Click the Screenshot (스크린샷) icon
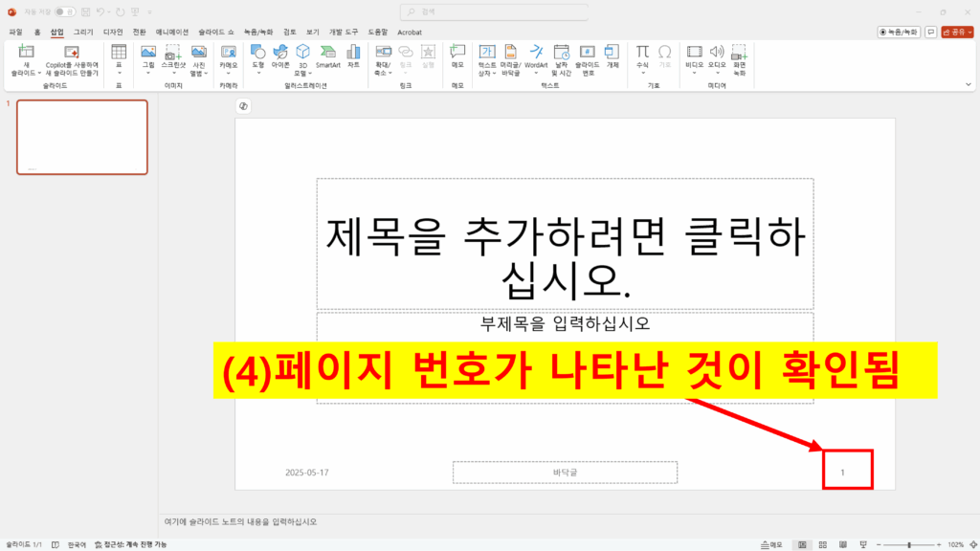The width and height of the screenshot is (980, 551). 173,60
